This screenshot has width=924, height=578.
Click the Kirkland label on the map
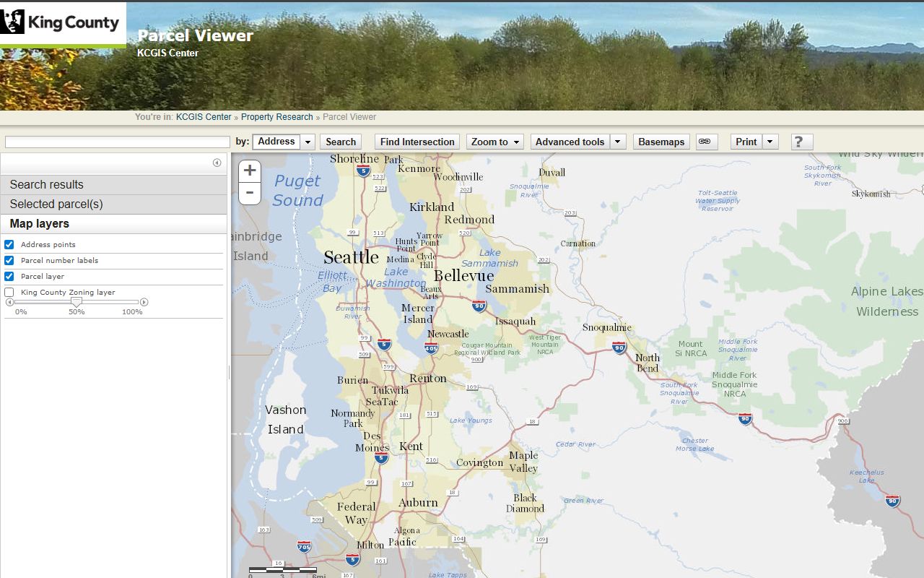click(x=432, y=207)
